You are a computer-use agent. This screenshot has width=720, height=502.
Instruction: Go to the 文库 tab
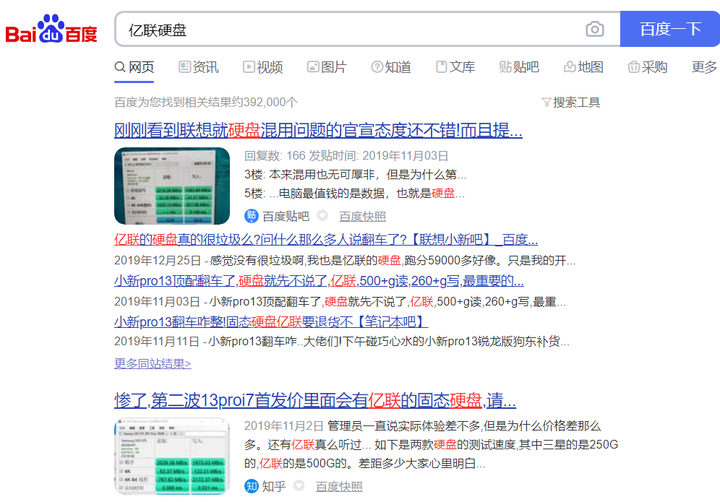455,67
